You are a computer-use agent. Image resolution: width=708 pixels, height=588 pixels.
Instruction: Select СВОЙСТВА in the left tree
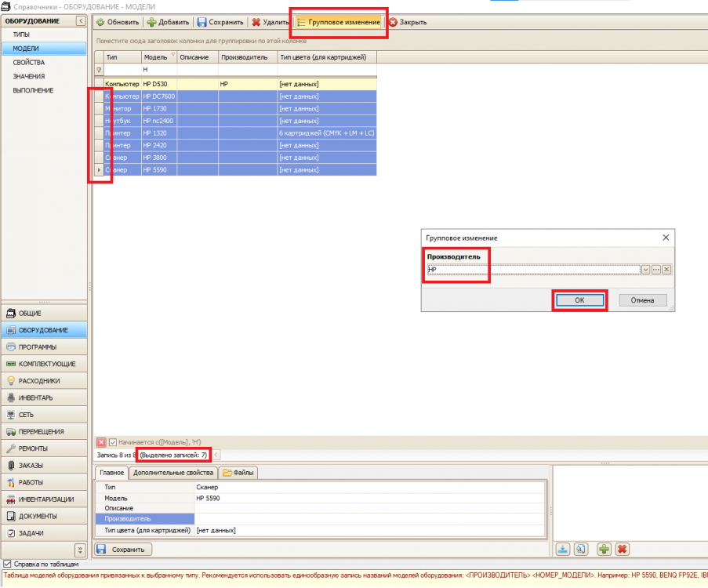click(x=28, y=62)
